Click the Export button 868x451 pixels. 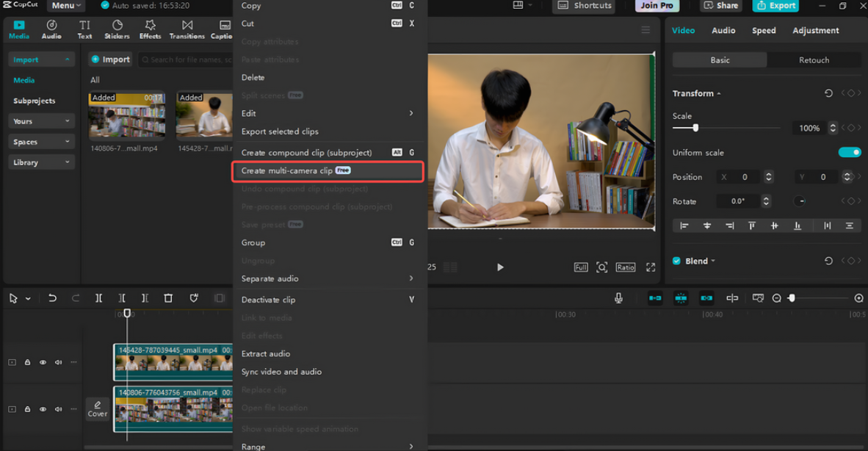coord(775,6)
